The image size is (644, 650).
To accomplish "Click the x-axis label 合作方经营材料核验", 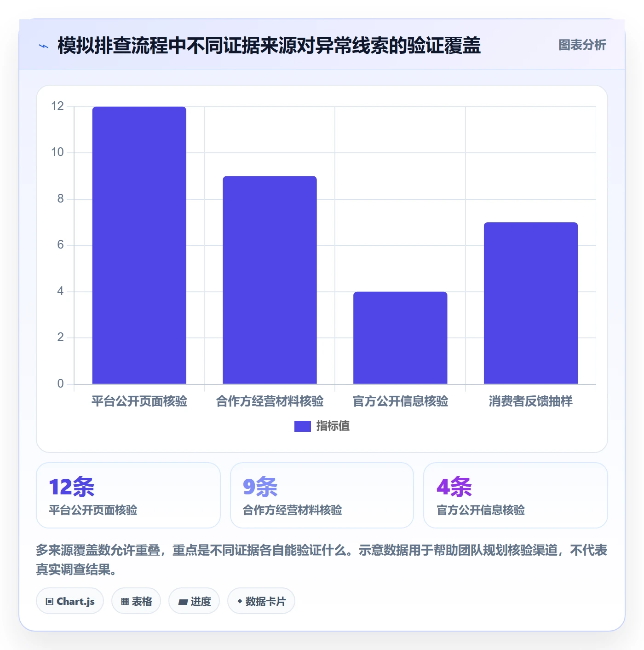I will 270,401.
